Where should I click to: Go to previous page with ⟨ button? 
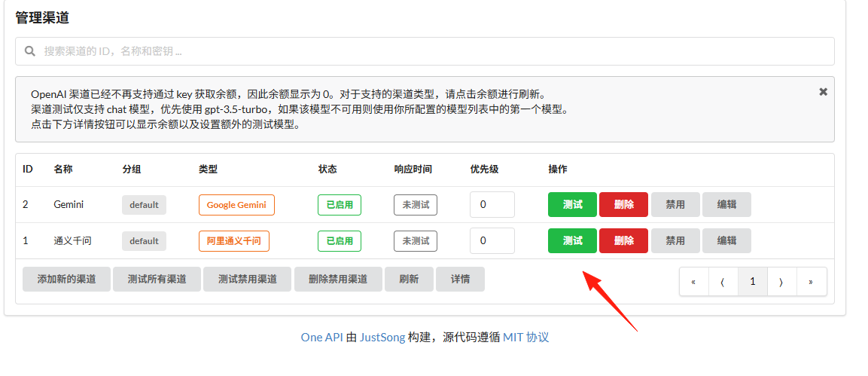click(723, 281)
